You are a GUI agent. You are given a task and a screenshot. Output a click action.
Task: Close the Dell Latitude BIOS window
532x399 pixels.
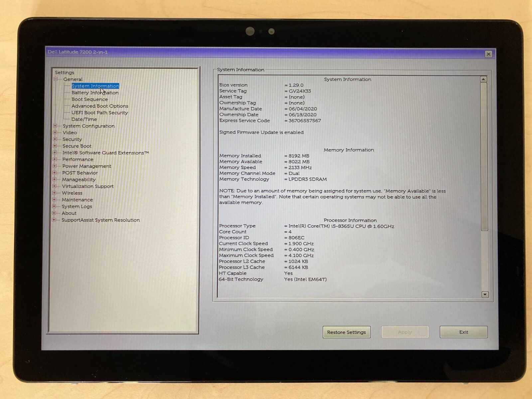tap(488, 54)
